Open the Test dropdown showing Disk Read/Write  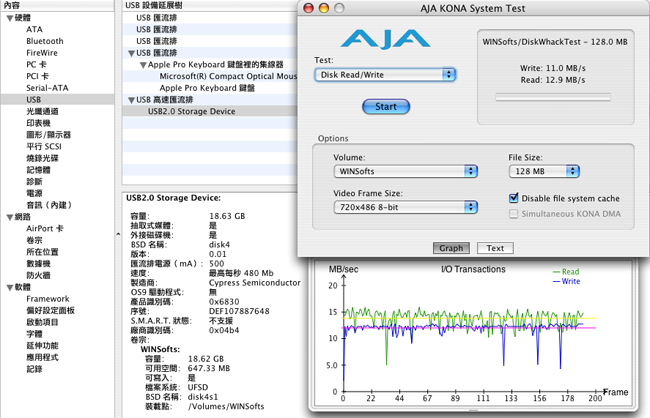(x=385, y=75)
